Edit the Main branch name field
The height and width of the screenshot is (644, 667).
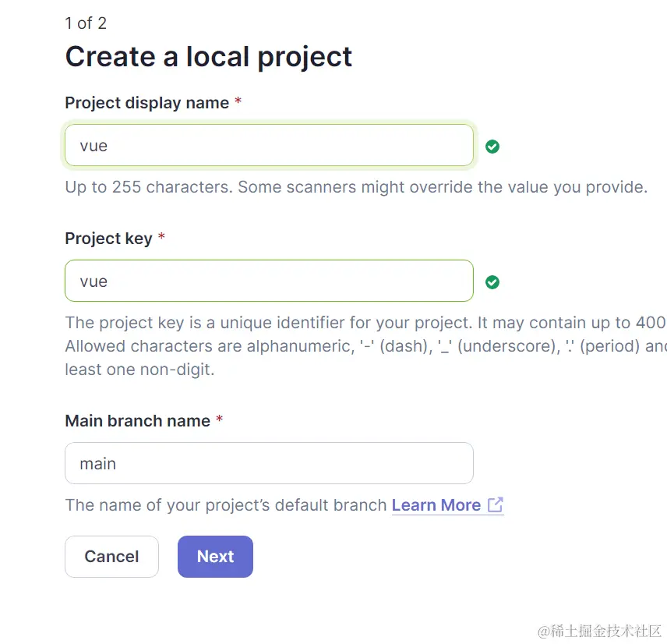tap(269, 463)
